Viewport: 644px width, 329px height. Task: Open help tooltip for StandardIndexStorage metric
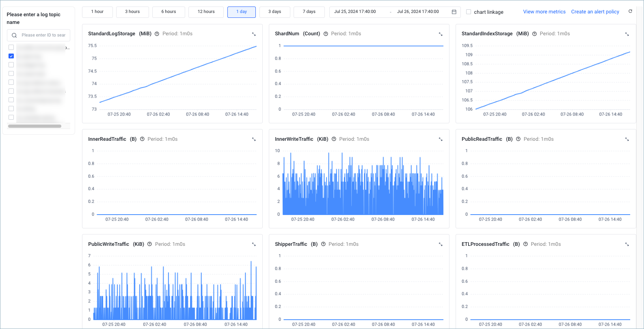[534, 34]
